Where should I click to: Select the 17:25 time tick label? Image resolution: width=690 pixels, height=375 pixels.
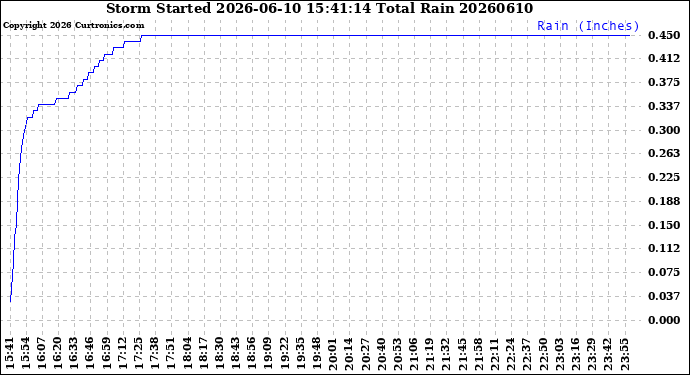[139, 353]
